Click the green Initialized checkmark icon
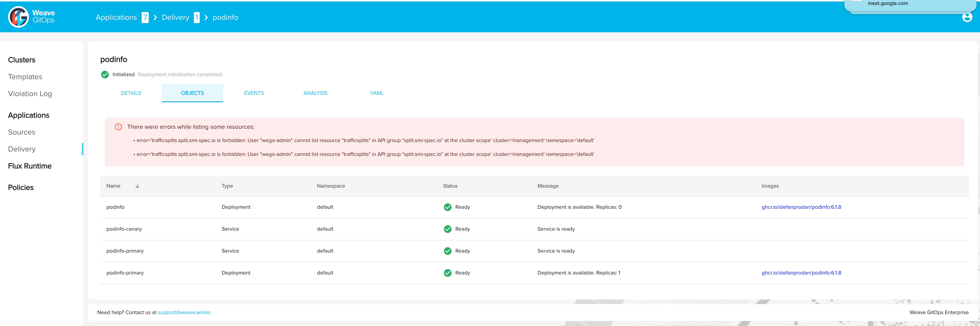 105,75
